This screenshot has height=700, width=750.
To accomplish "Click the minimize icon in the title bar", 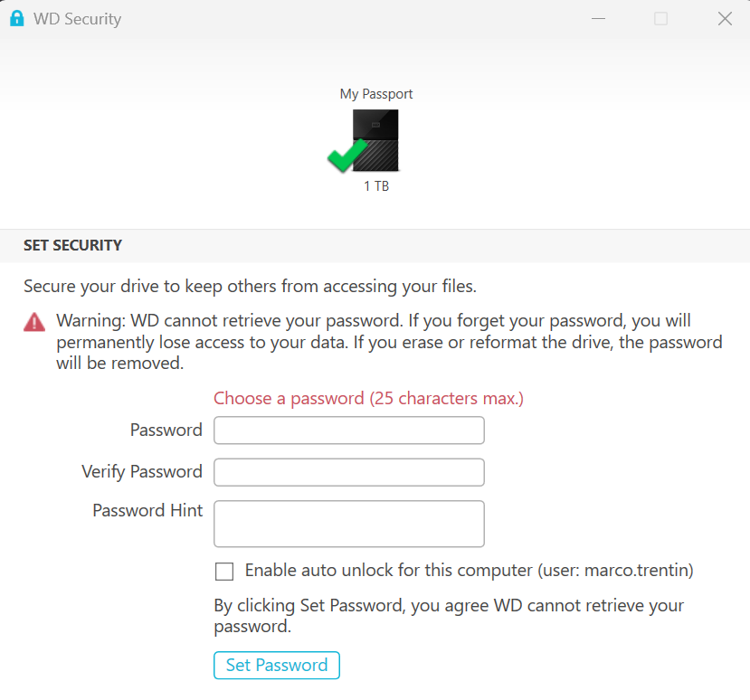I will click(x=597, y=18).
